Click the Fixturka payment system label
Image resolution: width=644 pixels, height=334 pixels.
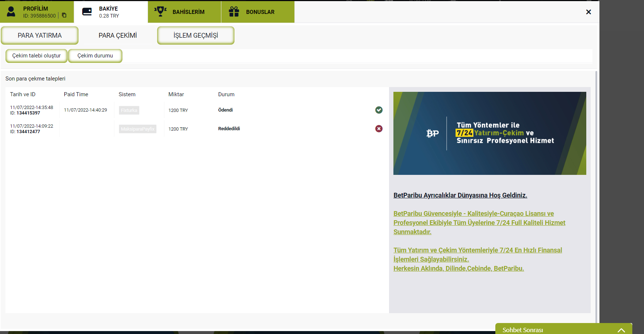(x=129, y=110)
